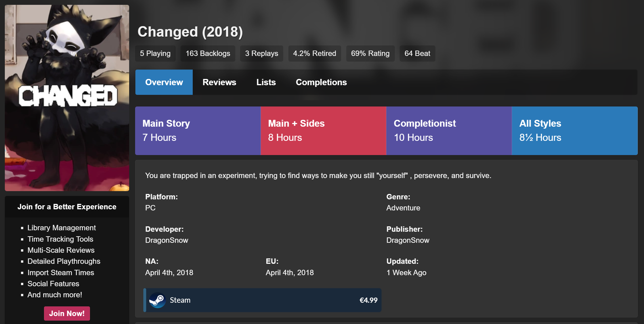Screen dimensions: 644x324
Task: Switch to the Reviews tab
Action: pyautogui.click(x=219, y=82)
